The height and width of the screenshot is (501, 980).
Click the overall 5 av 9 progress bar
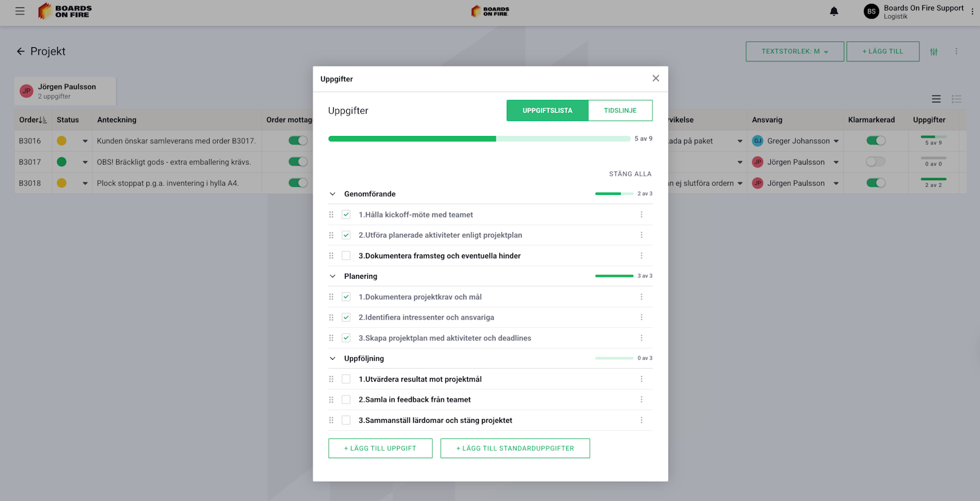(x=479, y=139)
